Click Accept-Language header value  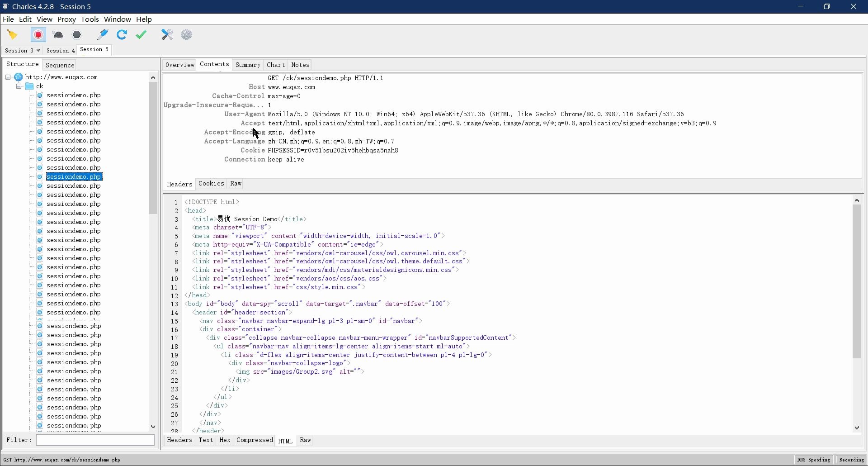coord(331,141)
